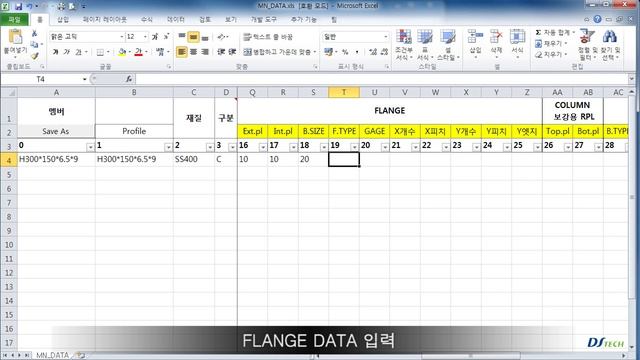
Task: Open Conditional Formatting (조건부 서식)
Action: 403,45
